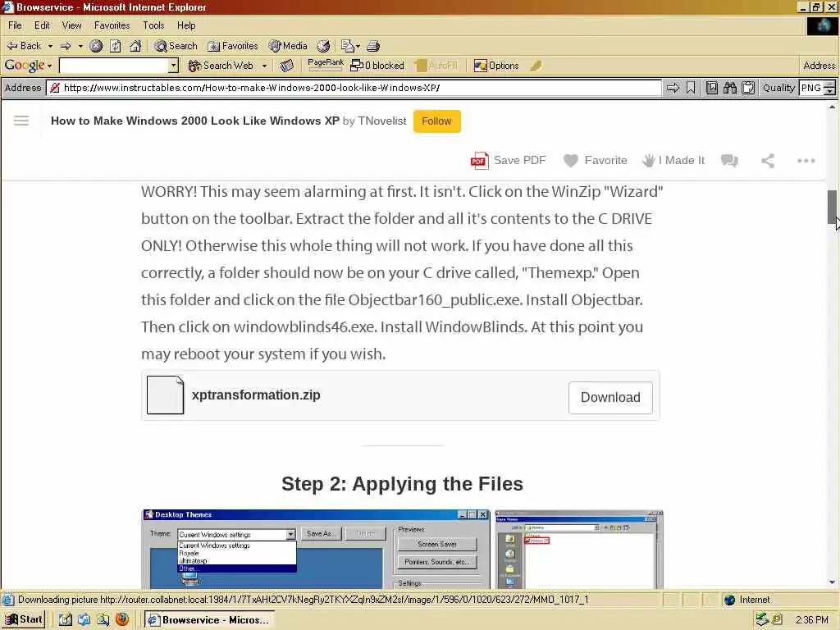The width and height of the screenshot is (840, 630).
Task: Go to the Home page icon
Action: (x=135, y=46)
